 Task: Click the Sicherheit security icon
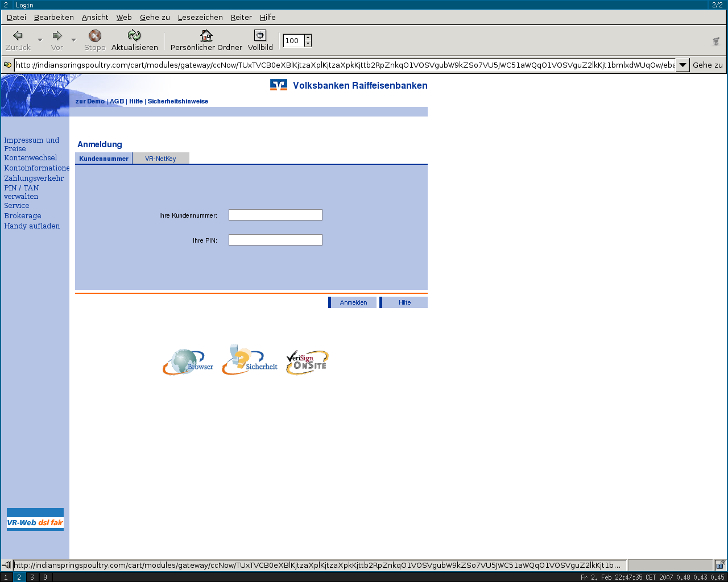click(x=250, y=360)
